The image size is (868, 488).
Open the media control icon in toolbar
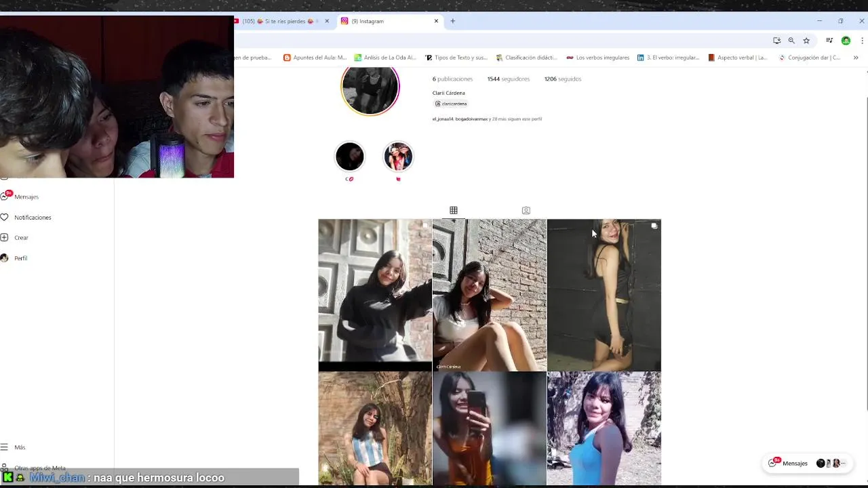tap(829, 41)
